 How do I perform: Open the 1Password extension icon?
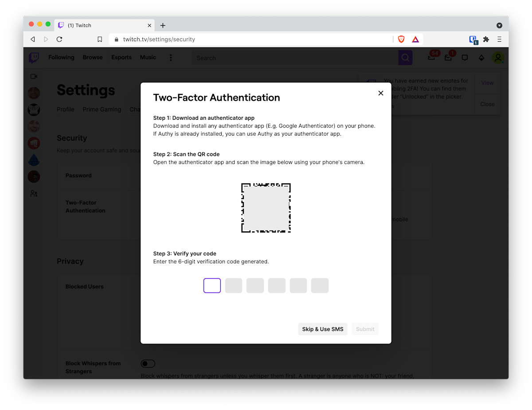click(x=473, y=39)
